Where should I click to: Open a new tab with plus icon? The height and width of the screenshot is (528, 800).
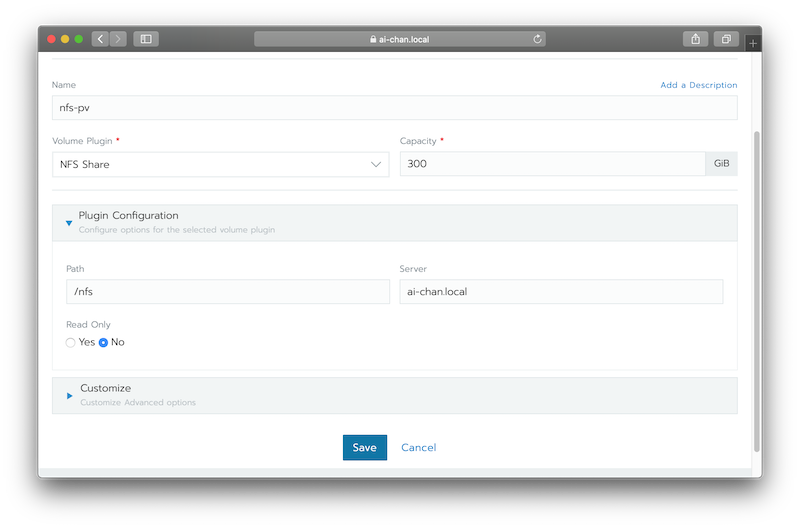click(752, 43)
